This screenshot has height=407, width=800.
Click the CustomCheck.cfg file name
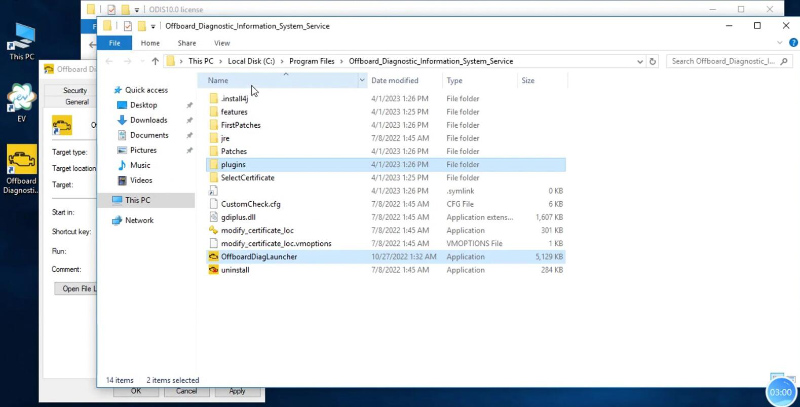point(251,204)
